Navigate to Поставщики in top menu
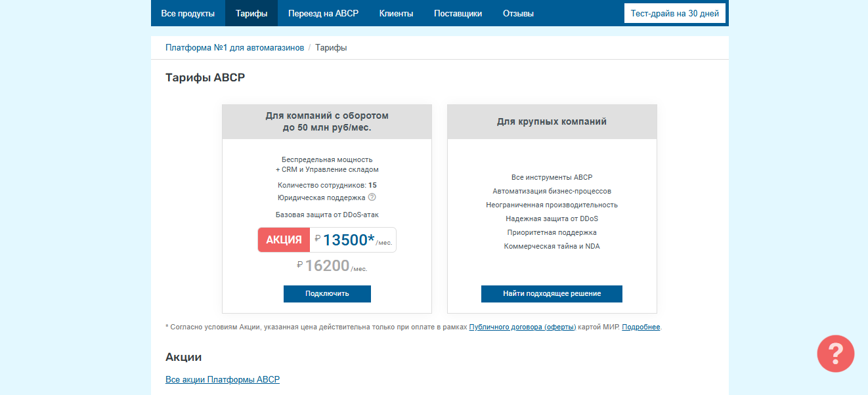Image resolution: width=868 pixels, height=395 pixels. point(458,13)
